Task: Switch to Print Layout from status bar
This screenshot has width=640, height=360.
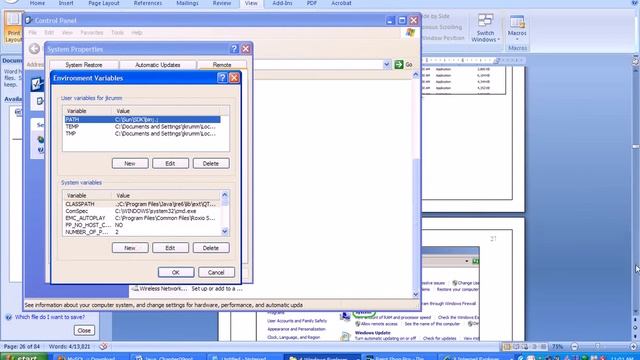Action: (507, 347)
